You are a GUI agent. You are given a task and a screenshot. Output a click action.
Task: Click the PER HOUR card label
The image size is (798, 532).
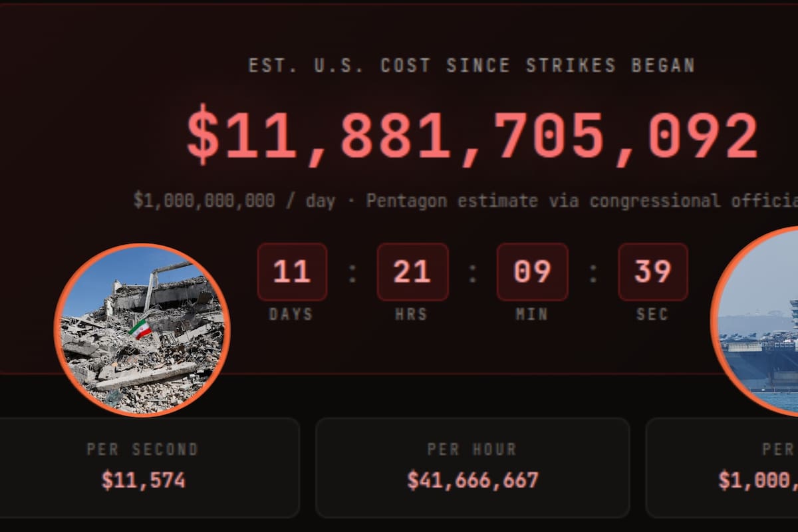click(x=471, y=450)
